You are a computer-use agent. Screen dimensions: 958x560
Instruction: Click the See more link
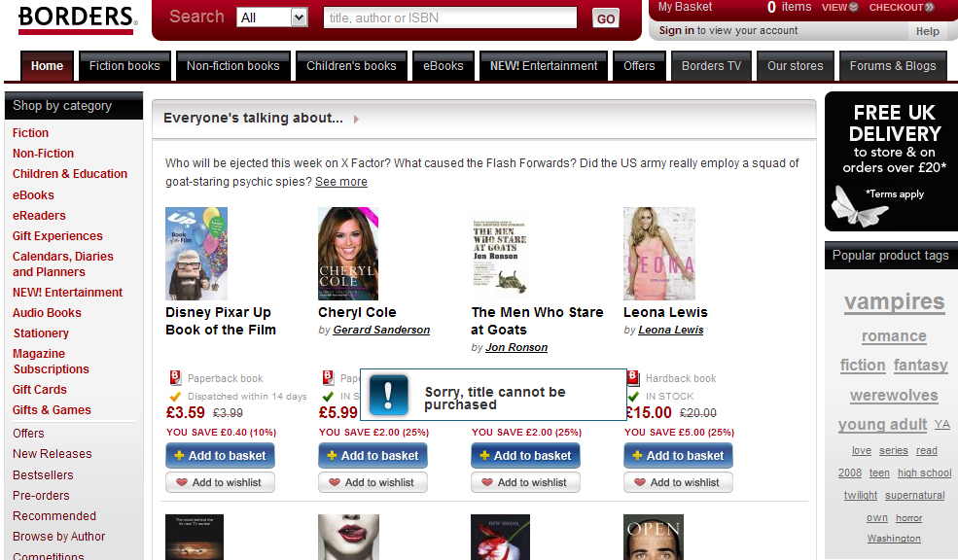[341, 182]
